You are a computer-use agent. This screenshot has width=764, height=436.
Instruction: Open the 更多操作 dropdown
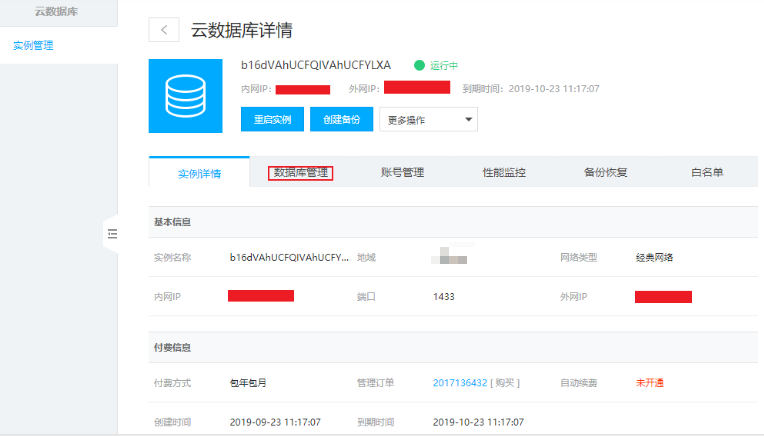click(x=428, y=120)
